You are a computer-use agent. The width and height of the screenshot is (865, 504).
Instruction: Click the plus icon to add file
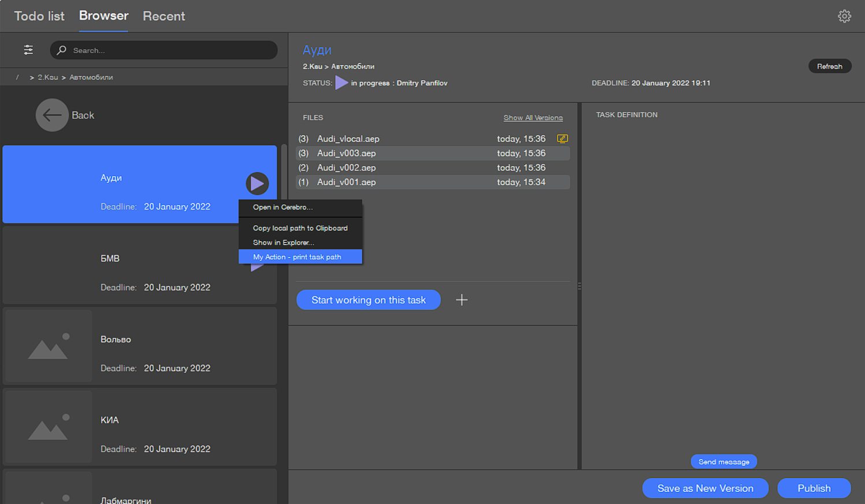(462, 300)
